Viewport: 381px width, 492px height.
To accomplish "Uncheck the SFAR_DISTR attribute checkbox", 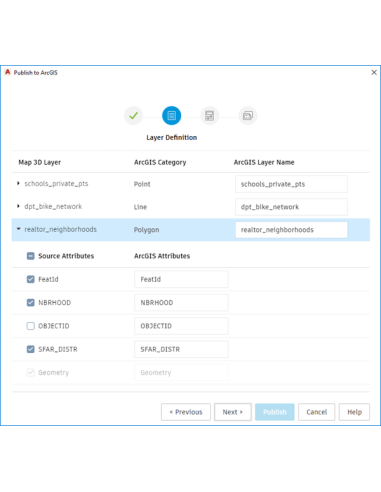I will (x=30, y=349).
